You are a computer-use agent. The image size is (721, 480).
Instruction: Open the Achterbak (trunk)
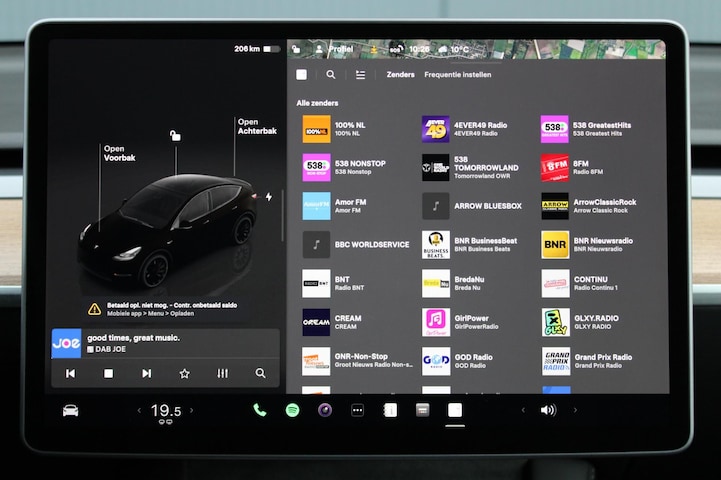tap(248, 128)
